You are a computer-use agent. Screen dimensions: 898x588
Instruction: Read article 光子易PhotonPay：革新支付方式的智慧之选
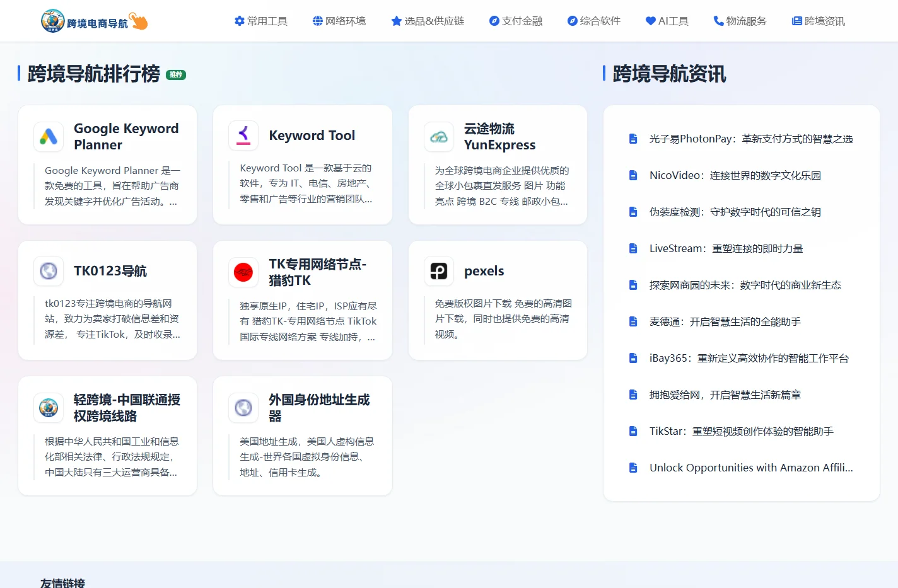coord(751,139)
